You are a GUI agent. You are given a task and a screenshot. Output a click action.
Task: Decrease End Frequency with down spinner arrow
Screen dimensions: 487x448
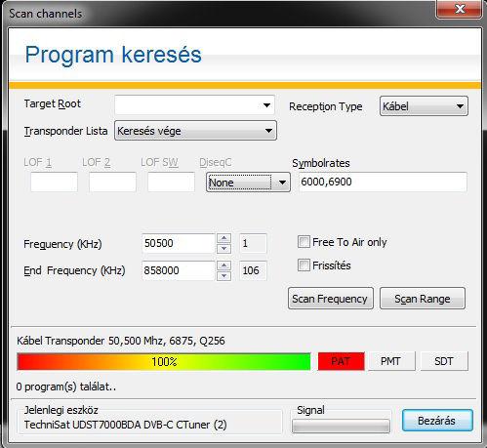223,275
